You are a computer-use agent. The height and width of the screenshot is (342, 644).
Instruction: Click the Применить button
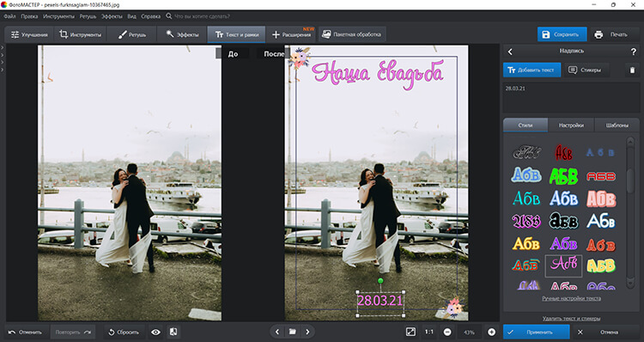pyautogui.click(x=537, y=333)
